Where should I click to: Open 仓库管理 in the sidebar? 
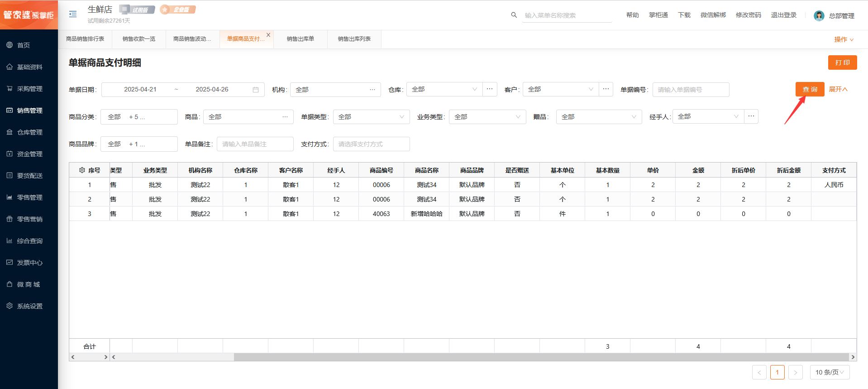pos(29,132)
